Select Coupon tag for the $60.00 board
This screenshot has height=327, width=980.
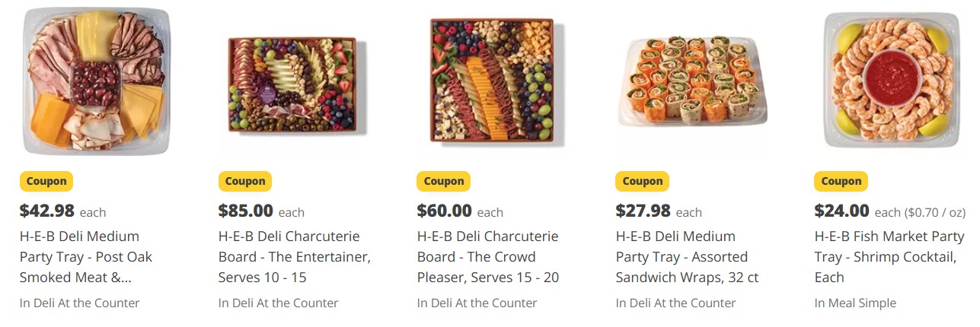coord(444,181)
